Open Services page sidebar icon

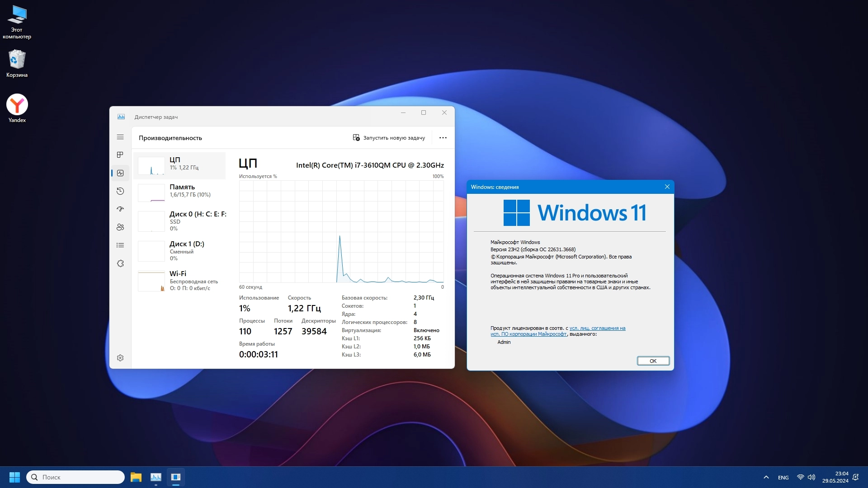point(120,263)
